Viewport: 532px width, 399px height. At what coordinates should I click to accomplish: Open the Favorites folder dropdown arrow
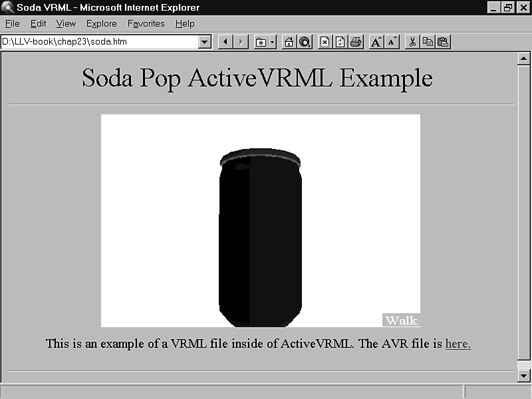click(273, 42)
